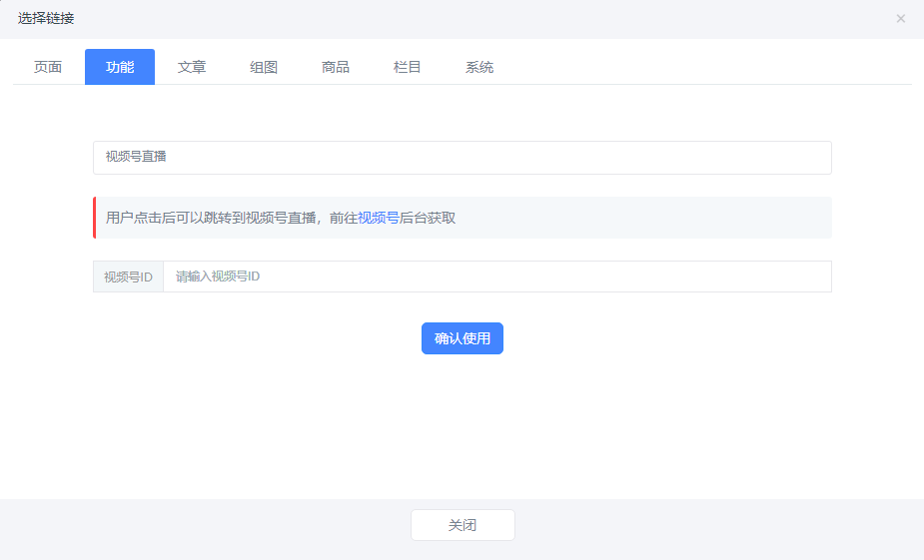This screenshot has width=924, height=560.
Task: Switch to the 页面 tab
Action: point(48,67)
